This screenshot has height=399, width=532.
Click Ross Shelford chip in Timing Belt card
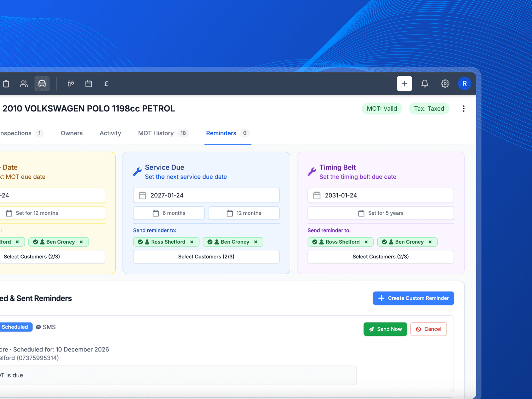coord(340,242)
